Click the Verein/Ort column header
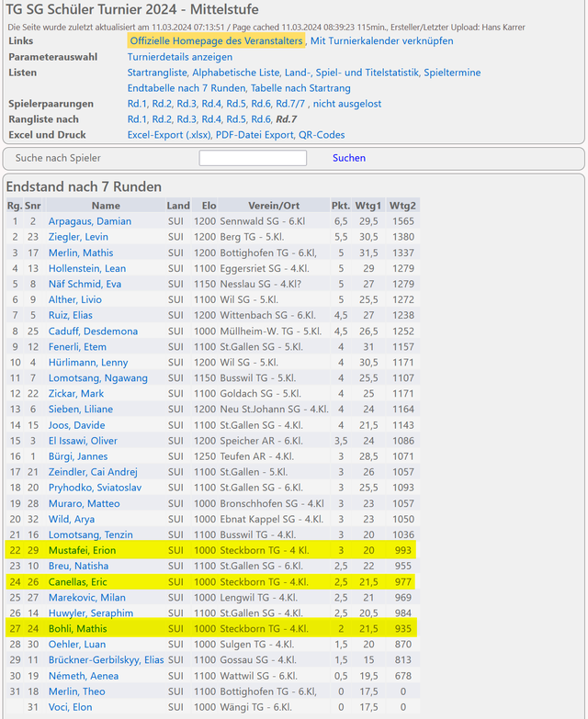 (274, 206)
